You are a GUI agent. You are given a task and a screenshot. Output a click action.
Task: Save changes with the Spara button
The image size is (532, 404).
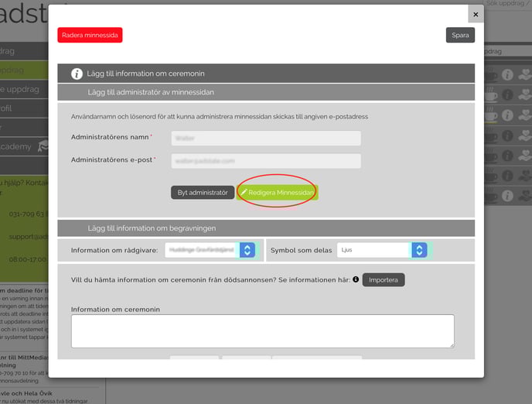pos(460,35)
